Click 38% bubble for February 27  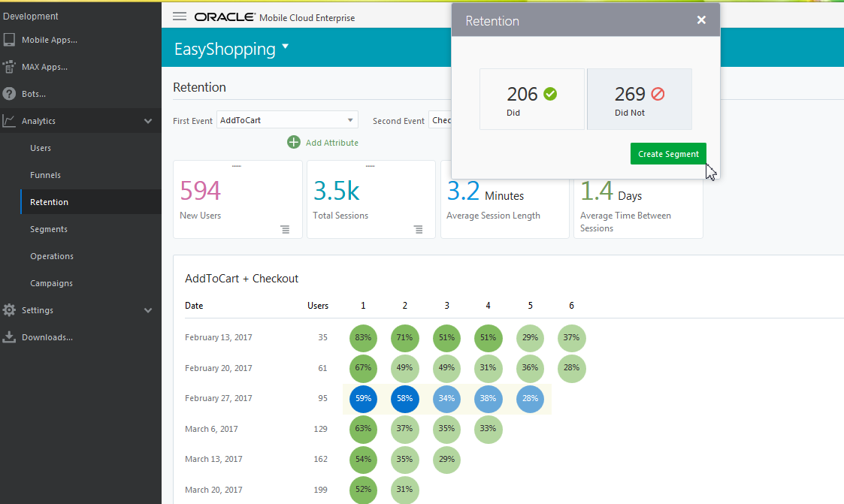click(489, 399)
